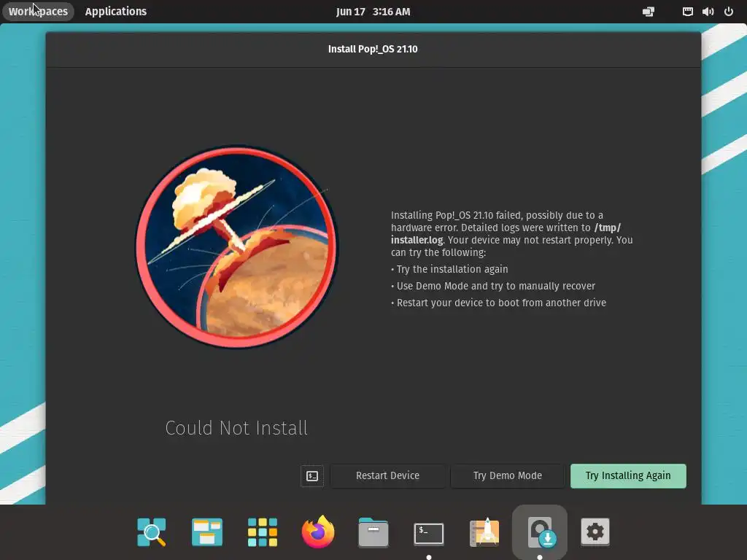Click the Restart Device button
The image size is (747, 560).
coord(388,475)
